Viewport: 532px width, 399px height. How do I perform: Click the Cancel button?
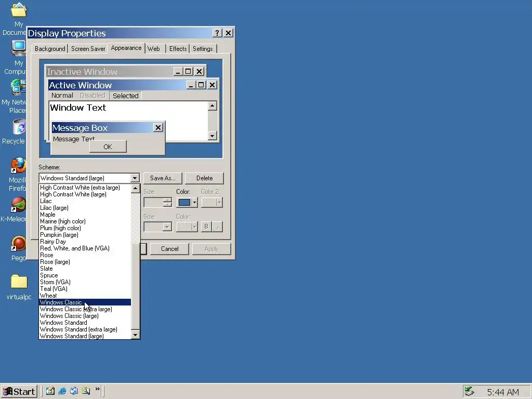pyautogui.click(x=170, y=249)
